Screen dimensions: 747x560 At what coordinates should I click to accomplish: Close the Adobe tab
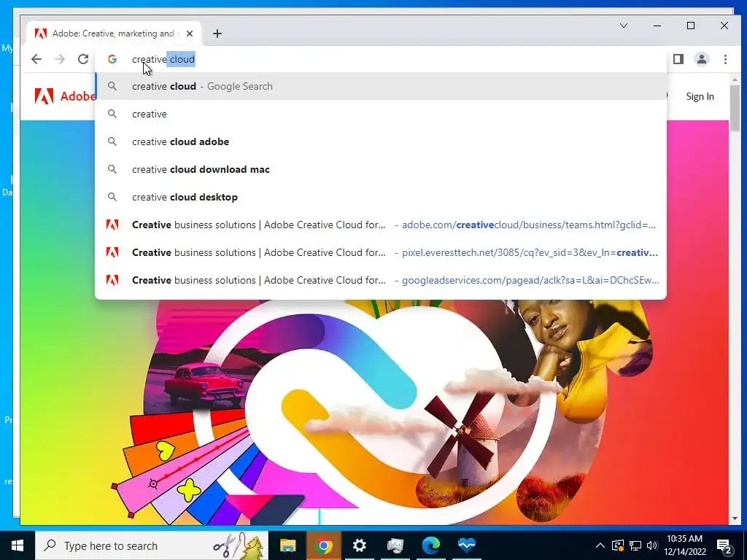click(x=190, y=34)
